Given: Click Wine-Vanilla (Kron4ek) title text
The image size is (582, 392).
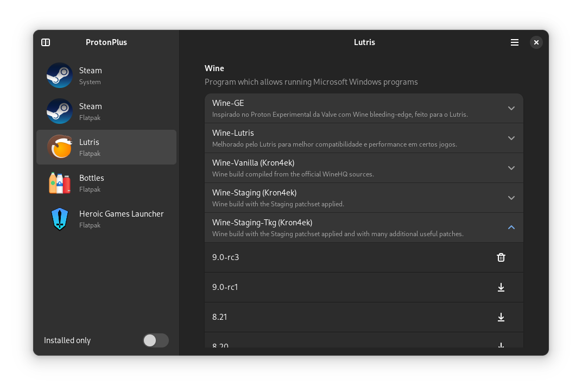Looking at the screenshot, I should 253,163.
